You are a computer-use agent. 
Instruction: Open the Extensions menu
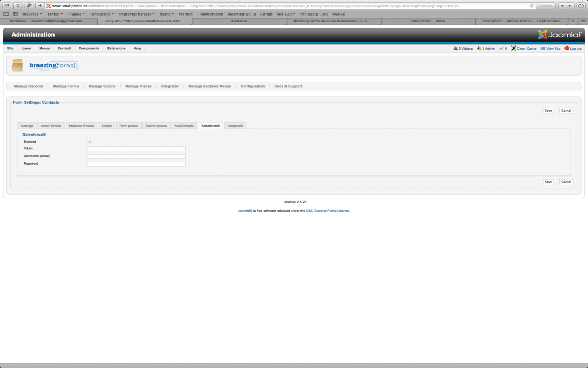click(116, 48)
